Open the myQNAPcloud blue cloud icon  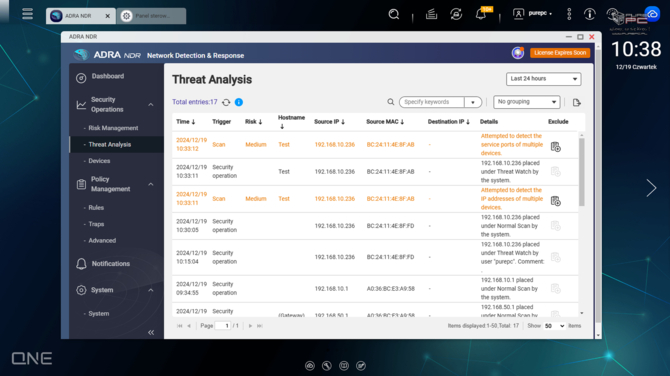coord(652,14)
